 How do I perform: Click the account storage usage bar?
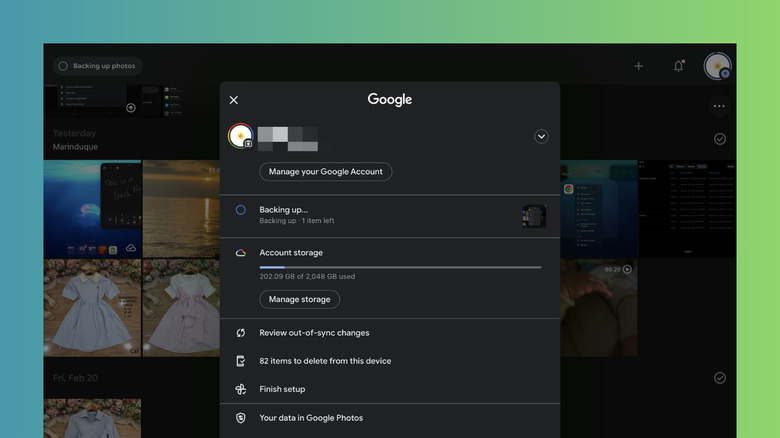pos(400,267)
